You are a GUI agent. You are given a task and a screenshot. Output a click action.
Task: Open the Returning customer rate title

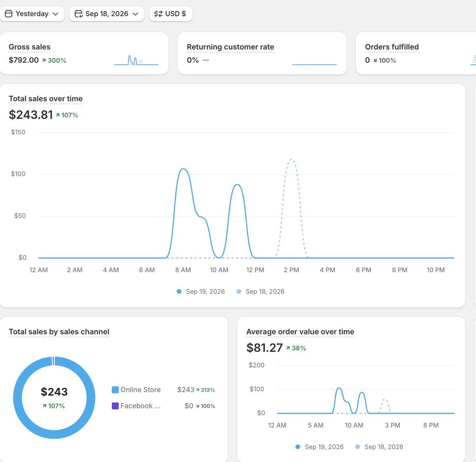[x=230, y=47]
